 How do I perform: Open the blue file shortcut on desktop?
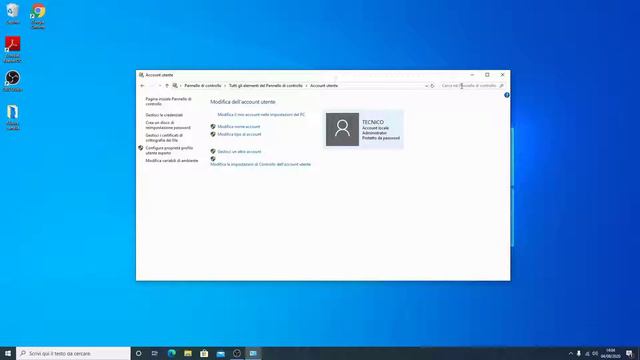[13, 118]
